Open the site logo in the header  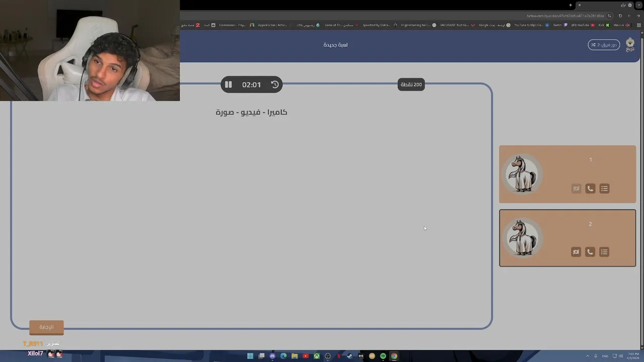coord(630,45)
